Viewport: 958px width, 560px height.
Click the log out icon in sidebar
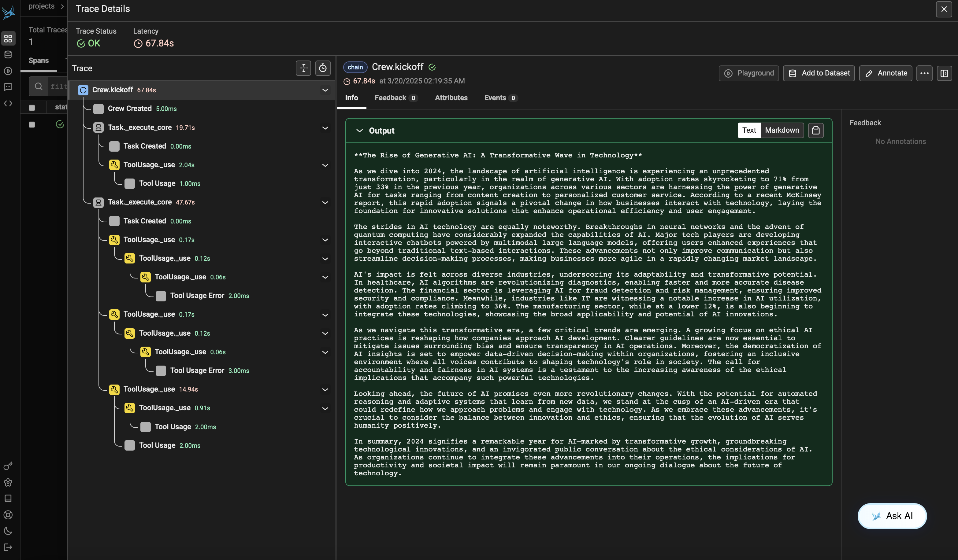tap(8, 547)
